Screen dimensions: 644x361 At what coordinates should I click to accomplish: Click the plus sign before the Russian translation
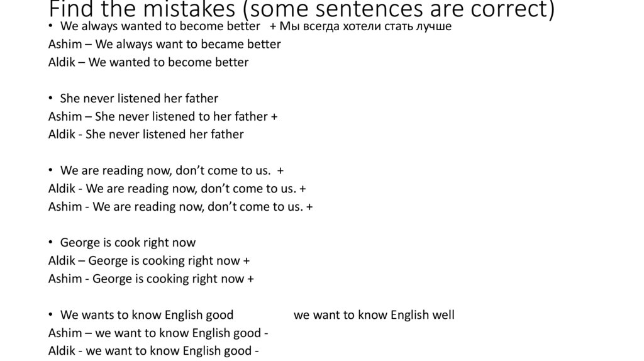[x=273, y=26]
